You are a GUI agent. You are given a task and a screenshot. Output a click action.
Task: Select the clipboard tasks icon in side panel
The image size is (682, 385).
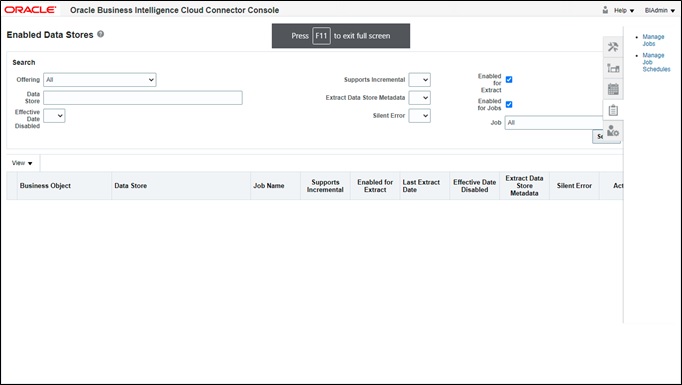613,110
